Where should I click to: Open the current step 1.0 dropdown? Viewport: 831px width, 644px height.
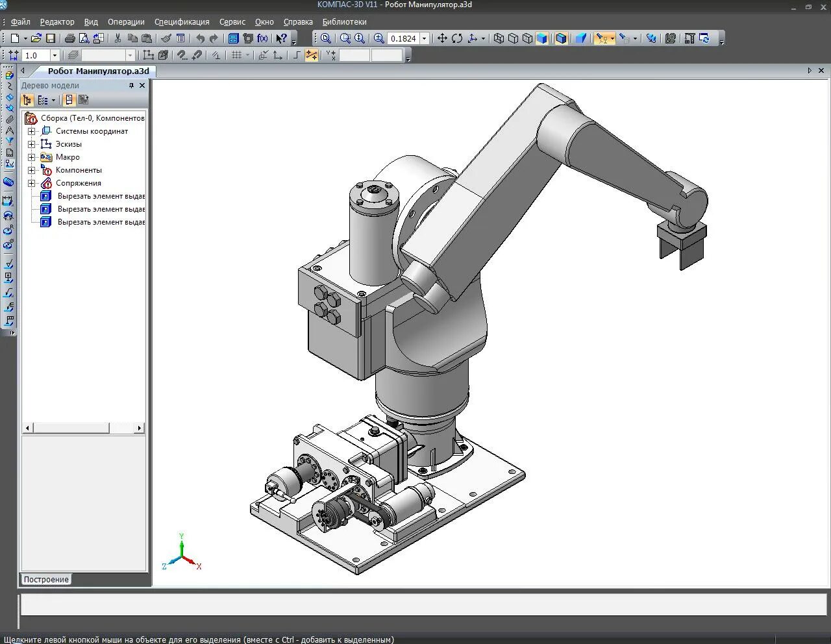[x=55, y=56]
